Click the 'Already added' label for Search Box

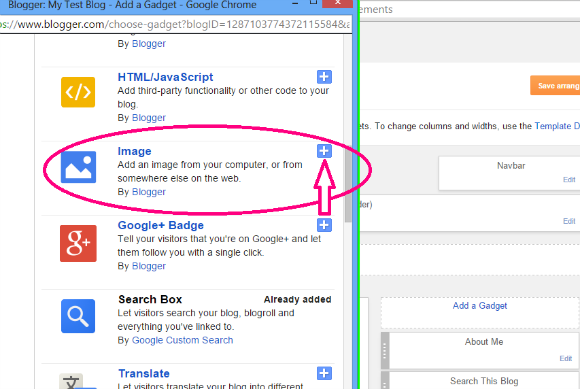[297, 300]
